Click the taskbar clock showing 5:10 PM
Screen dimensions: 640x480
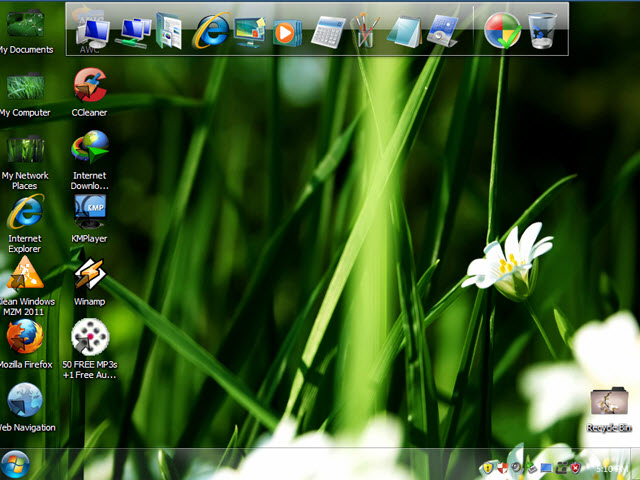[x=611, y=469]
